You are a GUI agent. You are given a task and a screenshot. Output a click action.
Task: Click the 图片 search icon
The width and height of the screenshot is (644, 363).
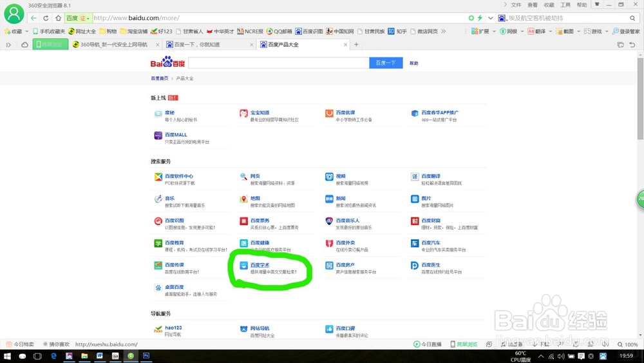414,199
